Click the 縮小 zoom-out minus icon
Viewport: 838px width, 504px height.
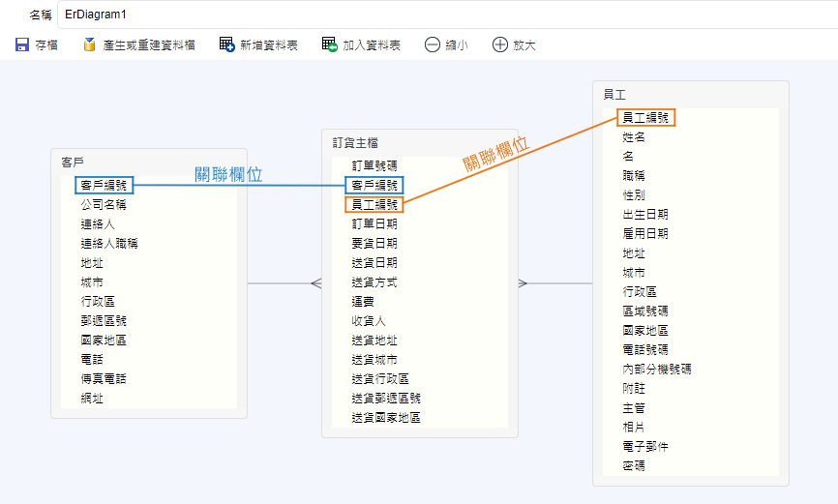tap(433, 44)
